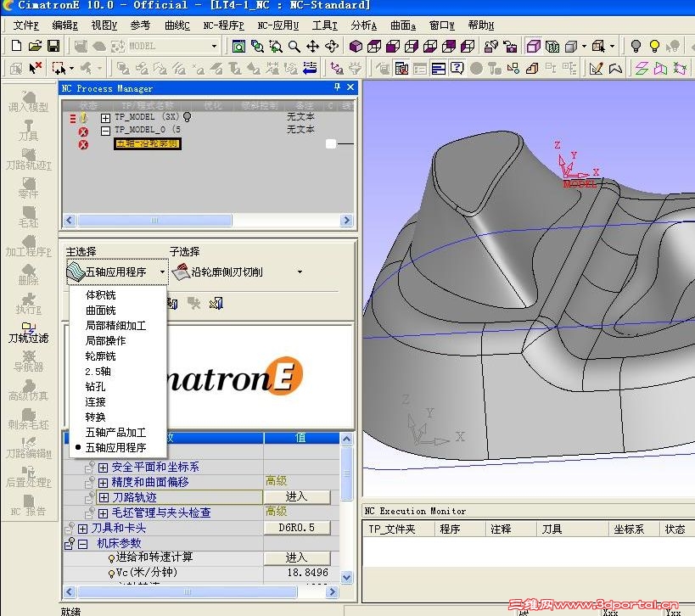
Task: Click 进入 button for 进给和转速计算
Action: coord(297,558)
